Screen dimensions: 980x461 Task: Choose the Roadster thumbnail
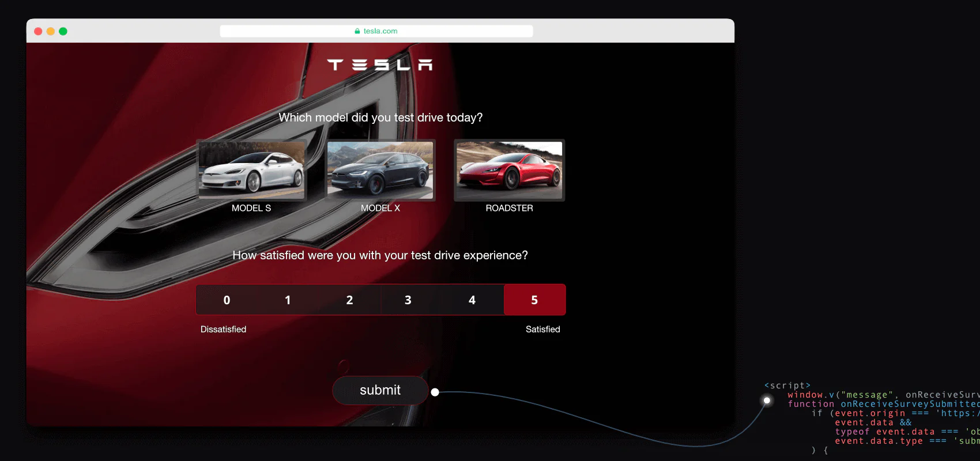click(509, 170)
